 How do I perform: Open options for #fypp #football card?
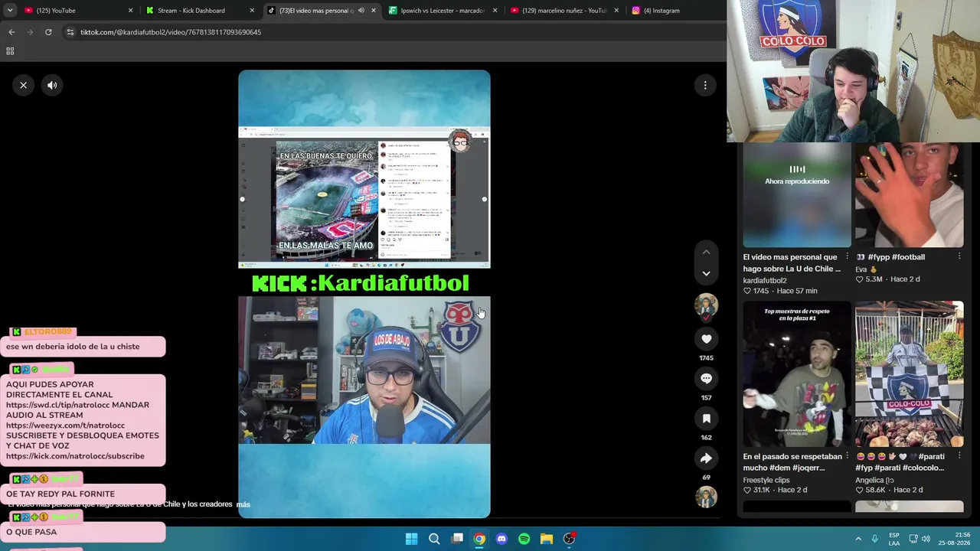click(959, 257)
